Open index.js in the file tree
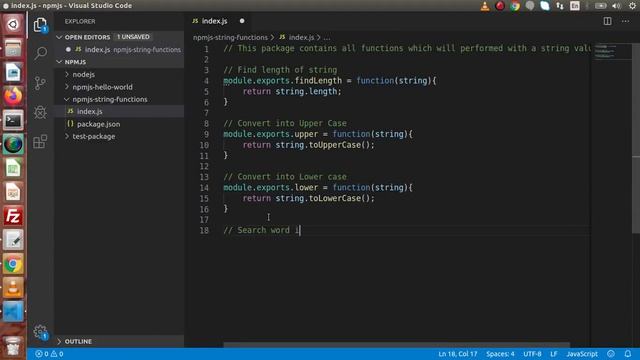Viewport: 640px width, 360px height. [x=89, y=111]
